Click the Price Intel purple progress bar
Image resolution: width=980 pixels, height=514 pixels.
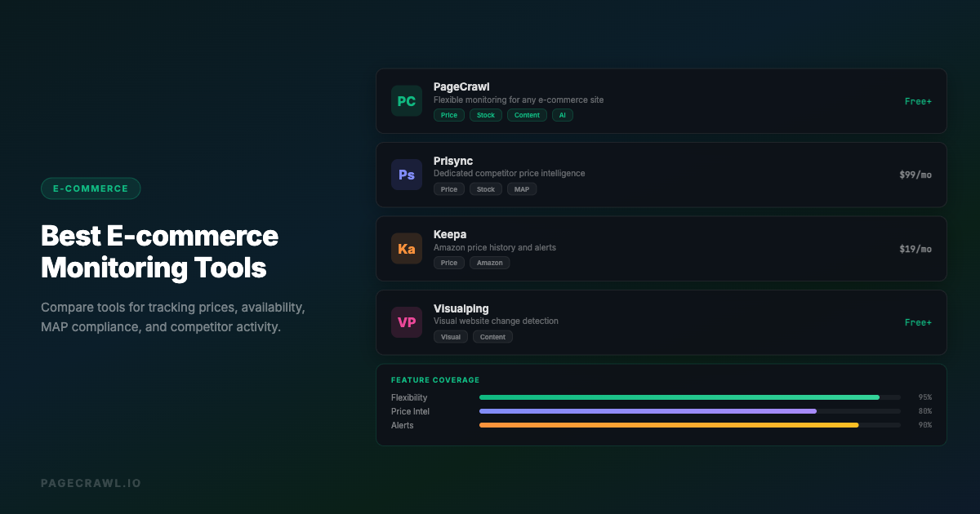648,411
